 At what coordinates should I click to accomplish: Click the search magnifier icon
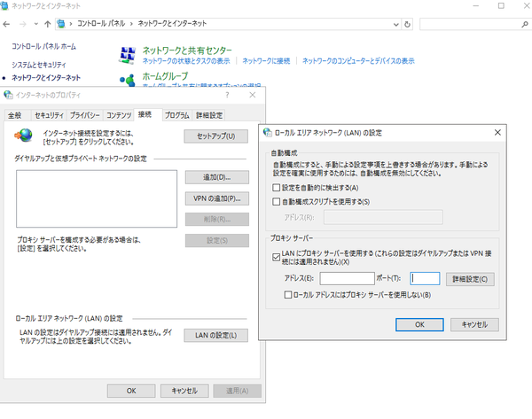click(x=525, y=25)
